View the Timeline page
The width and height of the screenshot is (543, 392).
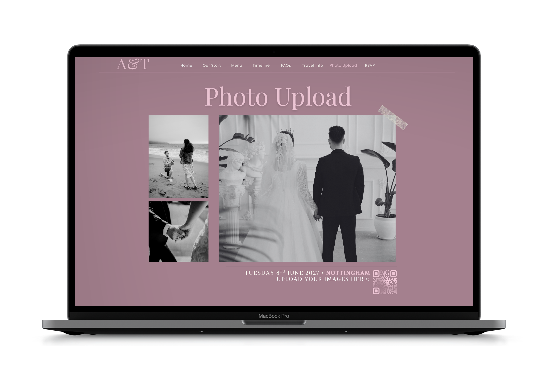pyautogui.click(x=261, y=65)
